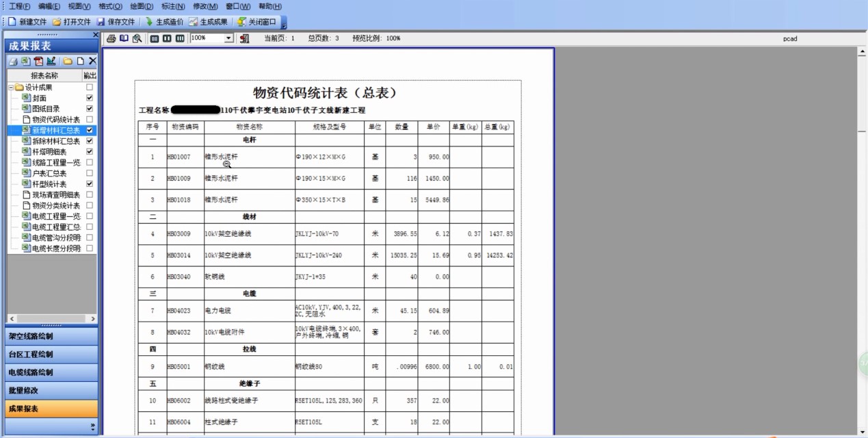Switch to three-page layout view icon
The image size is (868, 438).
point(180,38)
